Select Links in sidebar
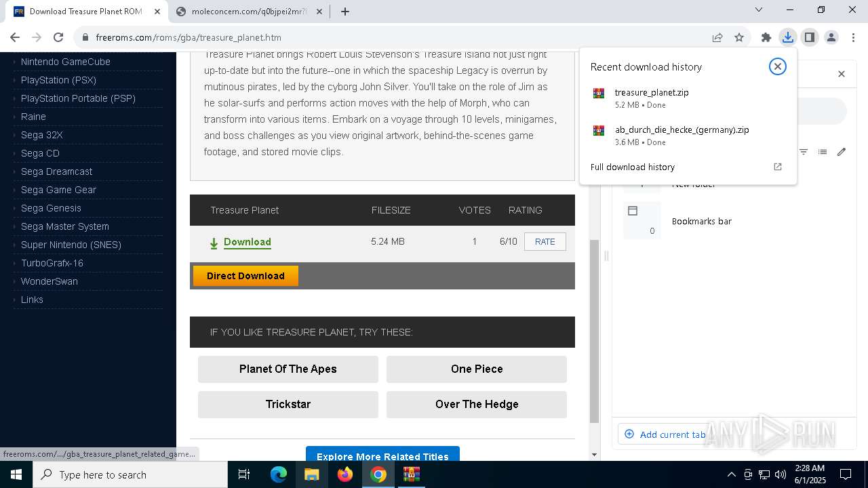 (x=32, y=300)
